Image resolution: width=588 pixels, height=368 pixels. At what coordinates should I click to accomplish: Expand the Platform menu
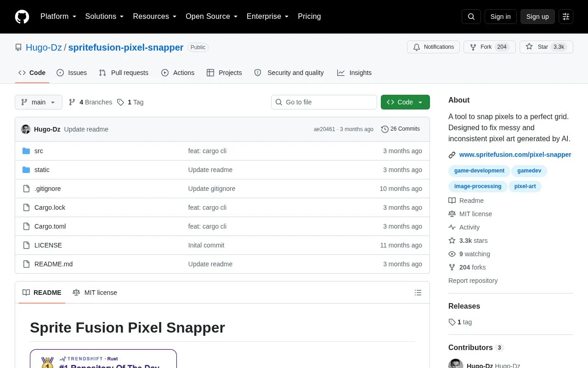pos(58,17)
